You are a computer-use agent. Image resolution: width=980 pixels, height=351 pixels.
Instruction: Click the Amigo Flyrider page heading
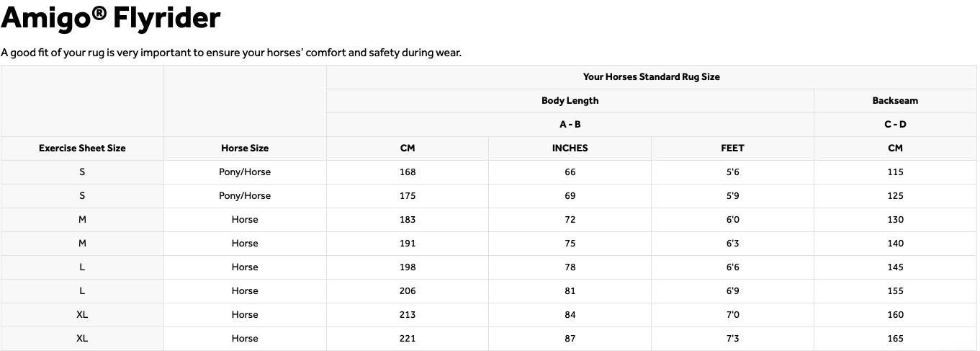[x=111, y=18]
